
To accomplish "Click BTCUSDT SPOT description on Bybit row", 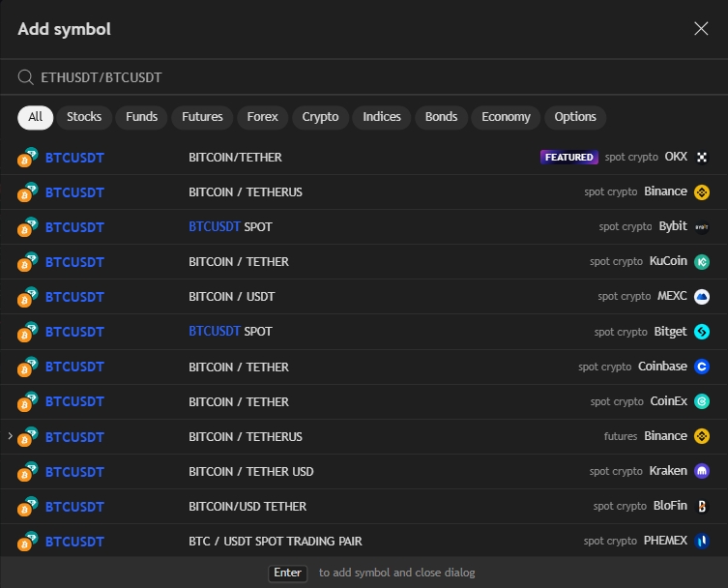I will coord(230,226).
